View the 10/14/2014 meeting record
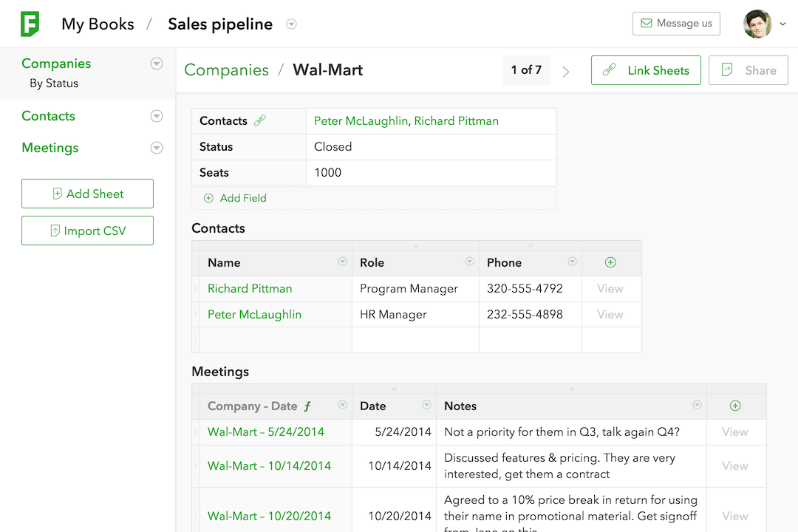 point(735,465)
